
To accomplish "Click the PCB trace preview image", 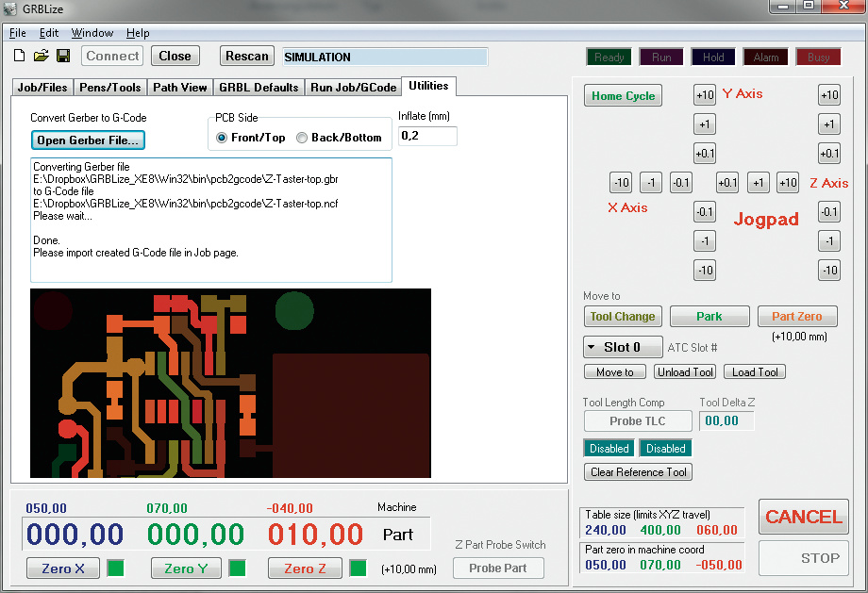I will pyautogui.click(x=230, y=383).
